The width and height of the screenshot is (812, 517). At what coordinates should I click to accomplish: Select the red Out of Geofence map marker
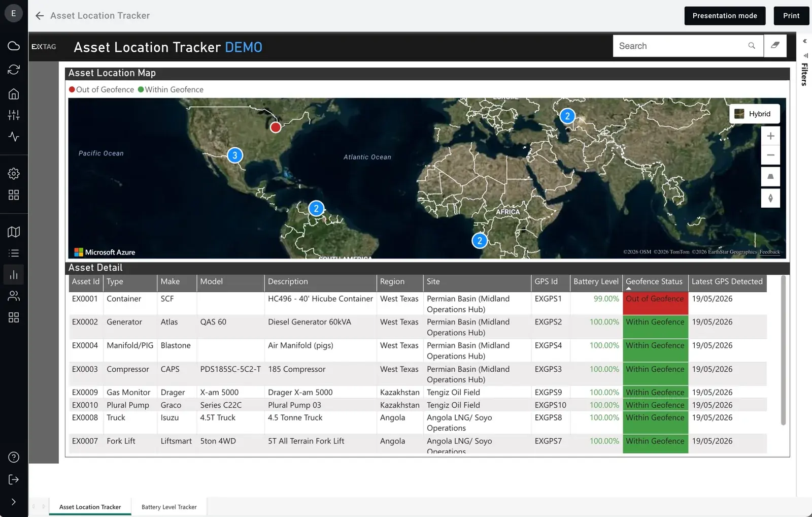point(276,127)
